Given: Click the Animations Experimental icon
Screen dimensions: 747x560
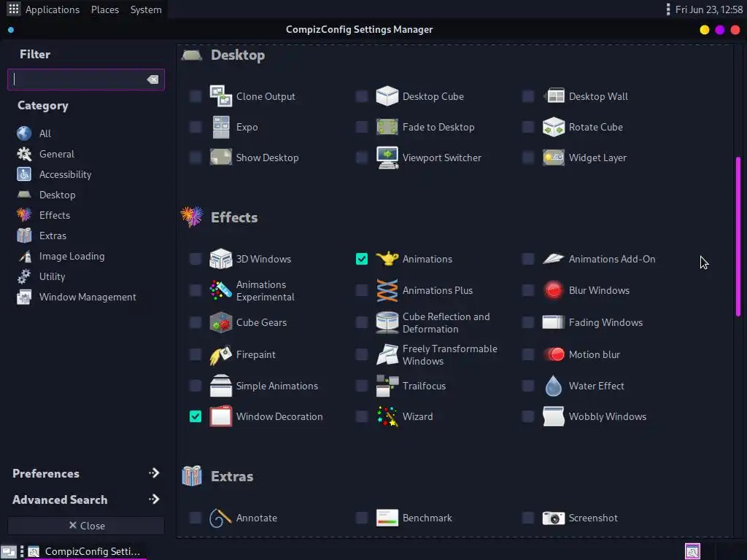Looking at the screenshot, I should pos(220,290).
